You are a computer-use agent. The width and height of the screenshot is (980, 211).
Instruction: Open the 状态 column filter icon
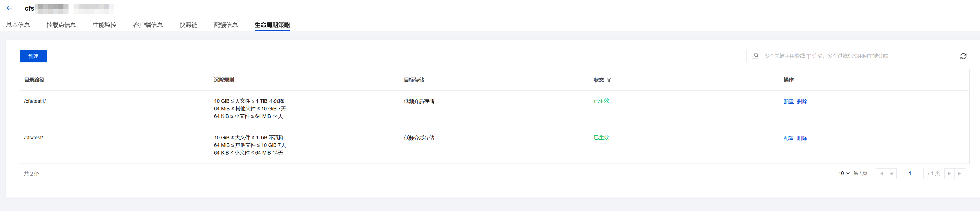tap(609, 80)
